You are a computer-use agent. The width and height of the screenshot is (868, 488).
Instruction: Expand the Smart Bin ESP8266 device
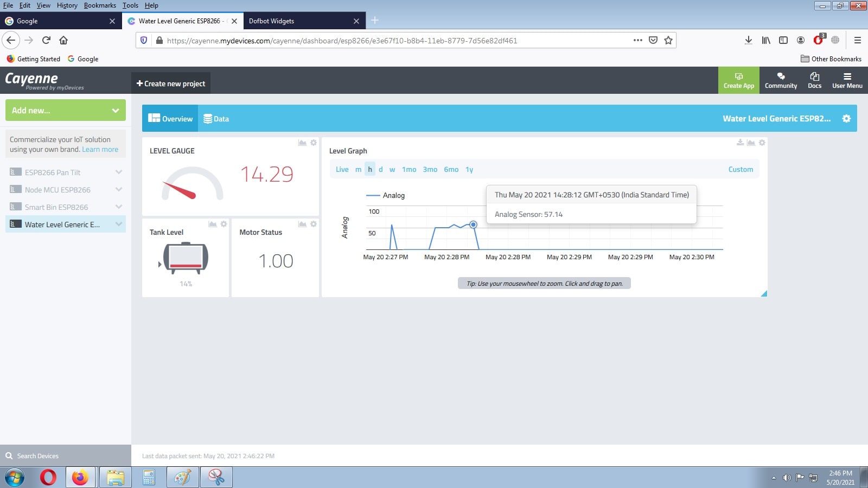point(119,207)
